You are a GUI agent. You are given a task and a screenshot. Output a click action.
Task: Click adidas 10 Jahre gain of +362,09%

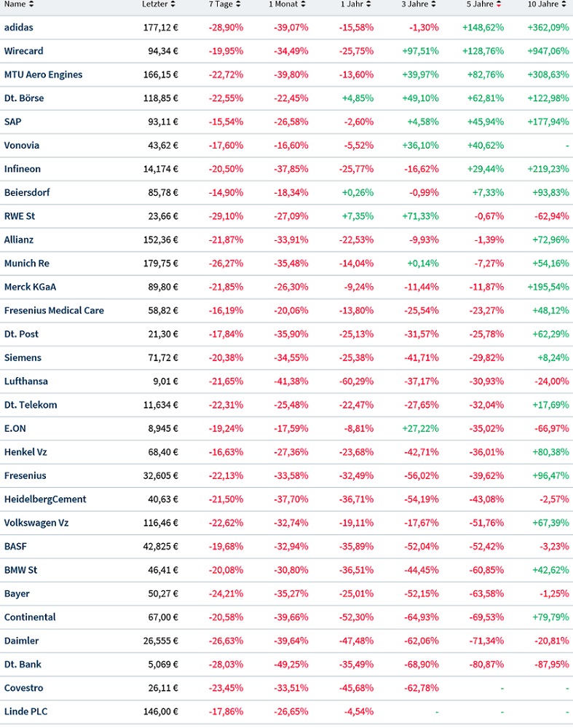pos(547,27)
